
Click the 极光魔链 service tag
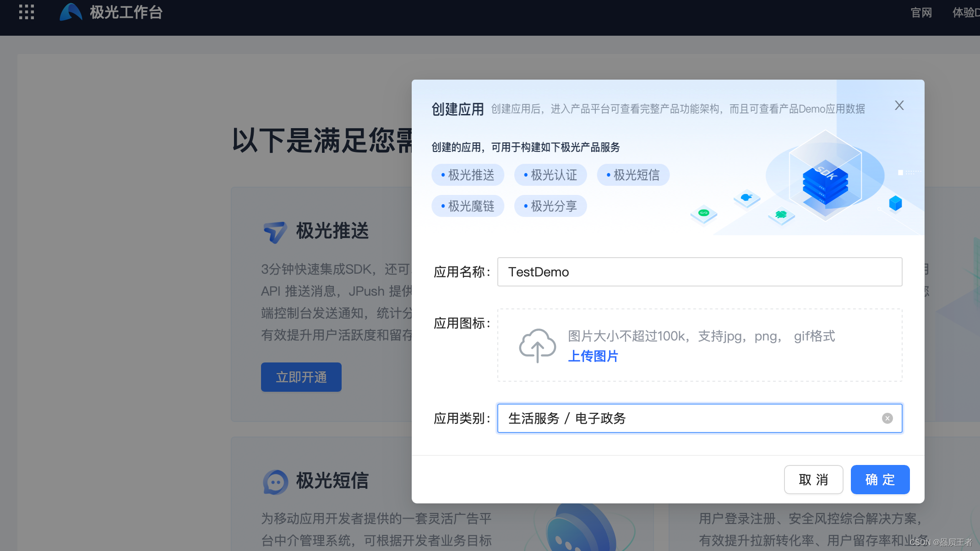(468, 206)
